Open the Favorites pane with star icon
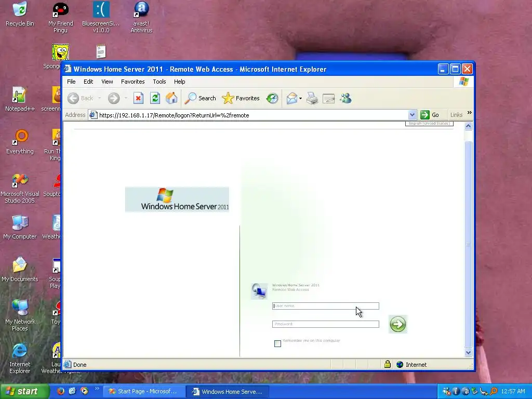Screen dimensions: 532x399 coord(241,98)
